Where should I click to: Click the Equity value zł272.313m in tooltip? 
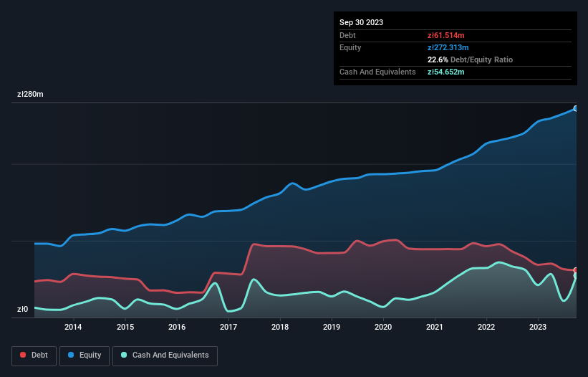click(x=448, y=47)
